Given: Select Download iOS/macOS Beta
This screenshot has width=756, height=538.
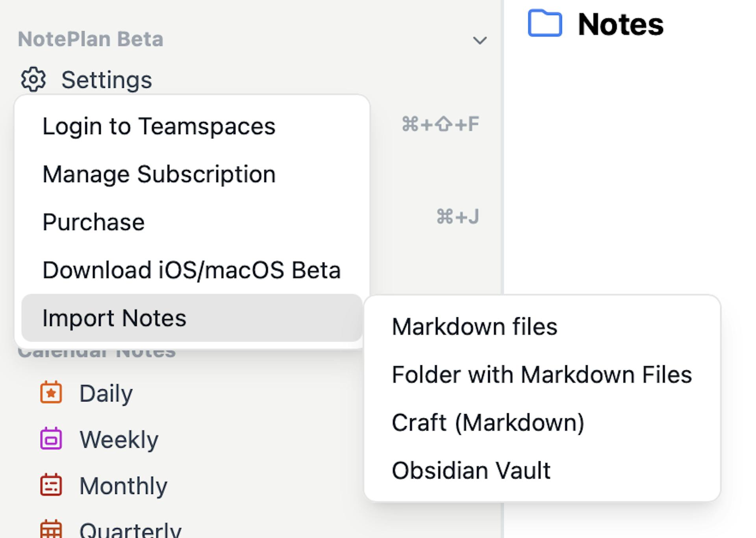Looking at the screenshot, I should (191, 270).
